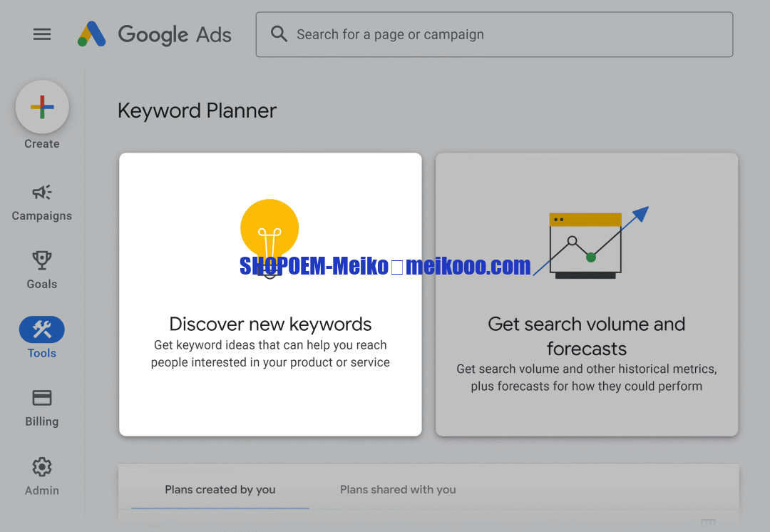Viewport: 770px width, 532px height.
Task: Switch to Plans shared with you tab
Action: click(x=398, y=490)
